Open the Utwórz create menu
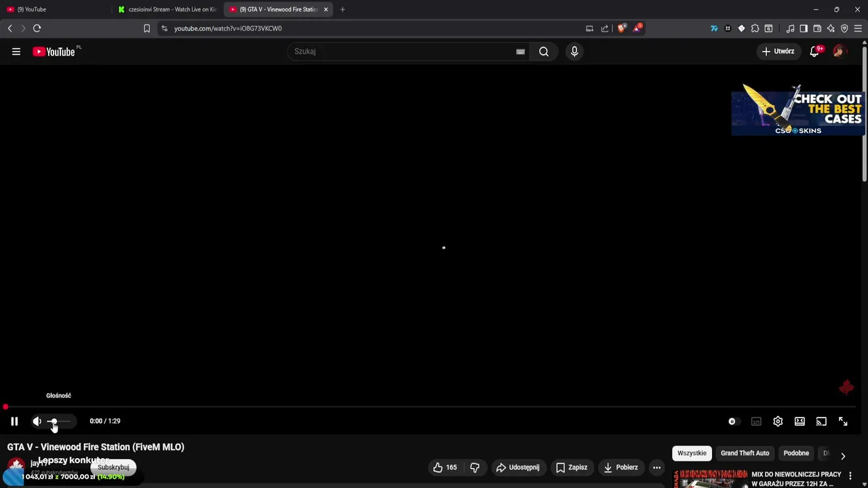The height and width of the screenshot is (488, 868). (778, 52)
